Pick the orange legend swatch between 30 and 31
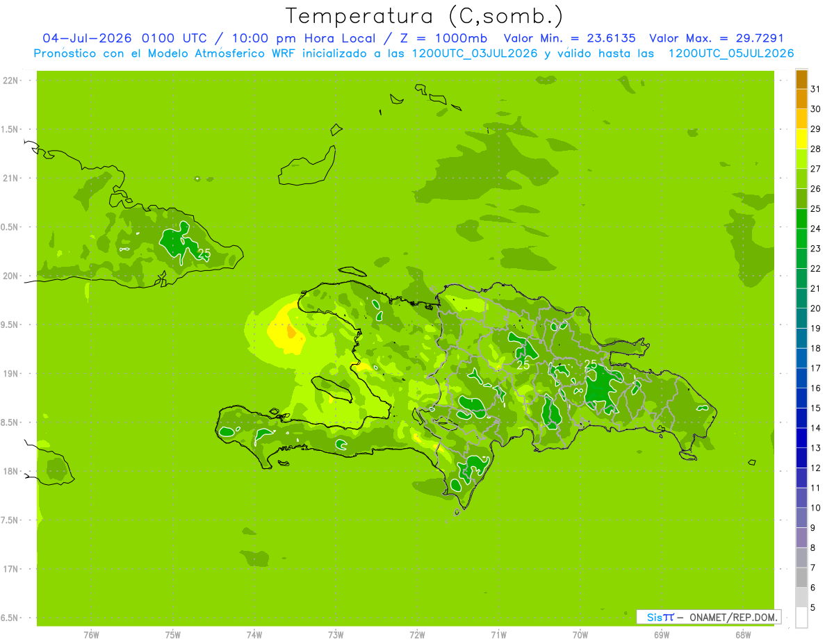The image size is (834, 644). (801, 99)
